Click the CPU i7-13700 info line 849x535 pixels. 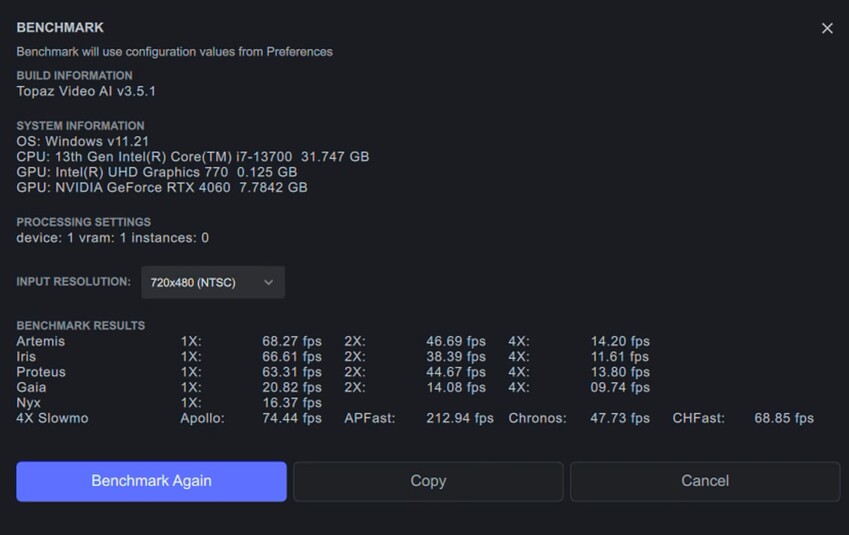tap(193, 156)
